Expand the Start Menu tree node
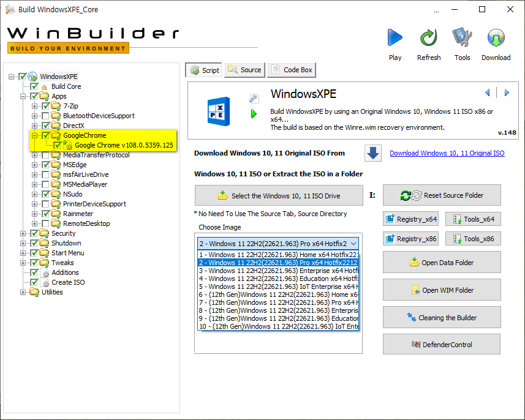Screen dimensions: 525x420 point(23,253)
